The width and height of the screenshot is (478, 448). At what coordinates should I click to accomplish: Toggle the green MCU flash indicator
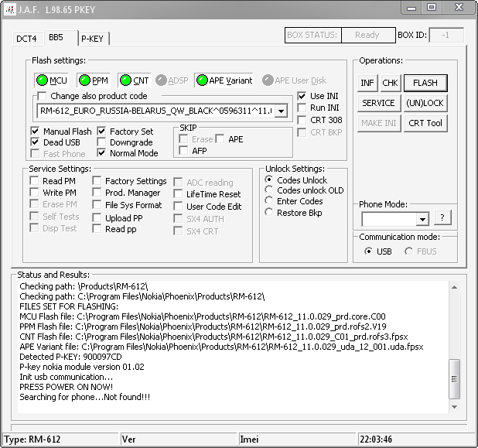click(x=51, y=80)
